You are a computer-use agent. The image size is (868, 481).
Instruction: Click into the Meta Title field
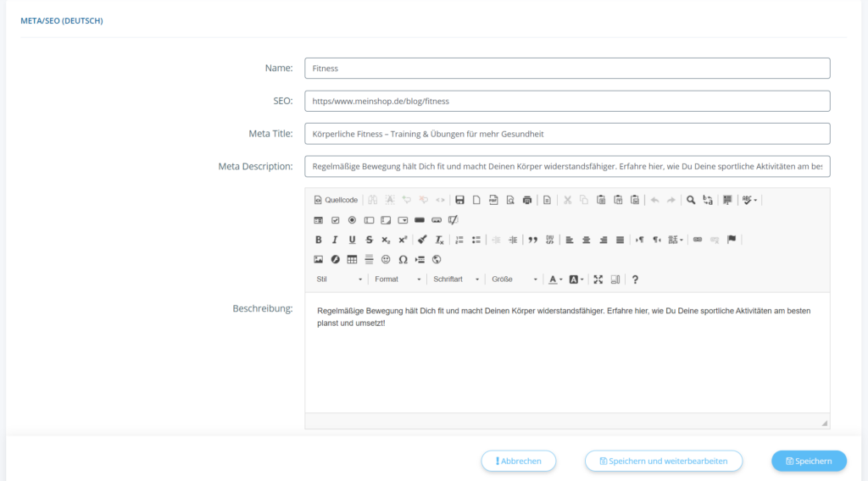[566, 134]
